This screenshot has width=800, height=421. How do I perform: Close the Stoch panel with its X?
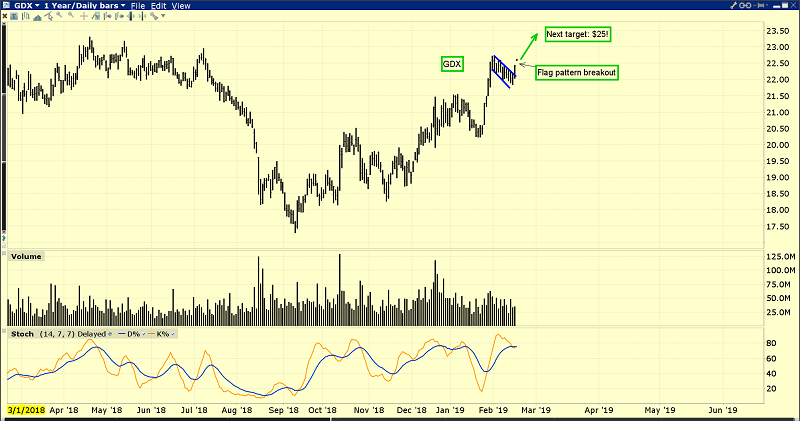(4, 331)
